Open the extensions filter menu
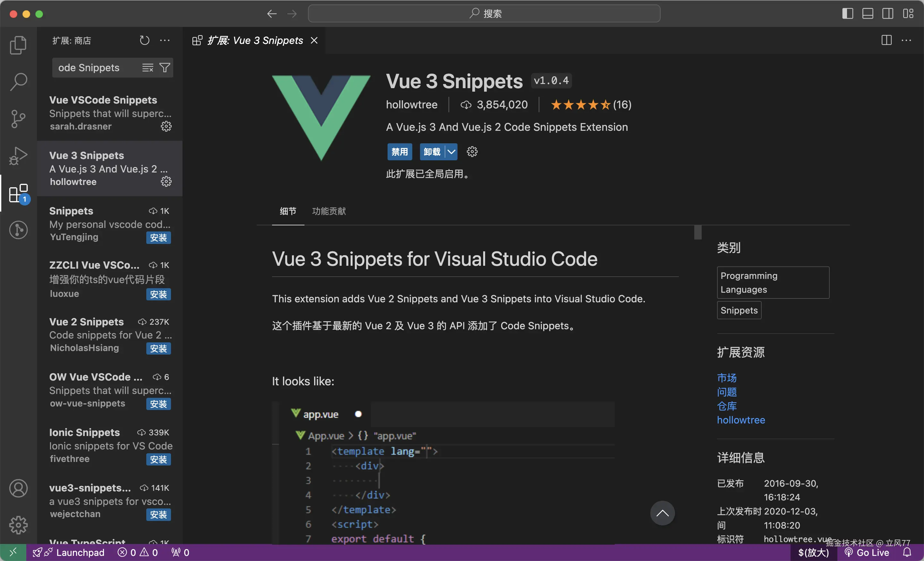The width and height of the screenshot is (924, 561). pos(165,67)
